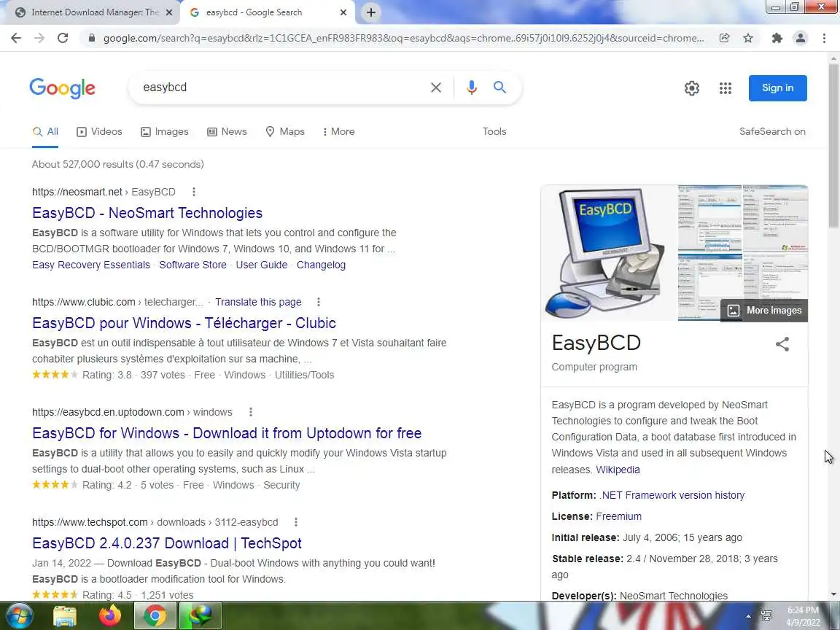Image resolution: width=840 pixels, height=630 pixels.
Task: Open the Google apps grid
Action: pyautogui.click(x=726, y=87)
